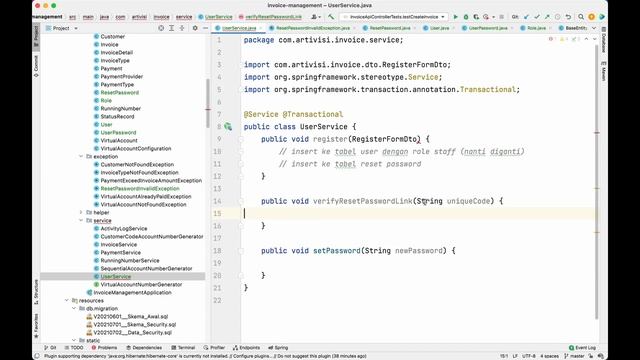Fold the verifyResetPasswordLink method in gutter
The image size is (640, 360).
point(241,201)
